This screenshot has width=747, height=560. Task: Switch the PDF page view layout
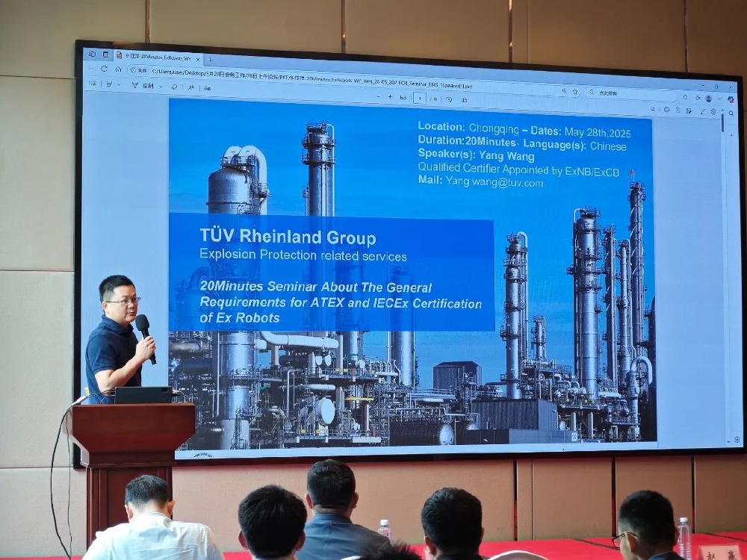[465, 99]
